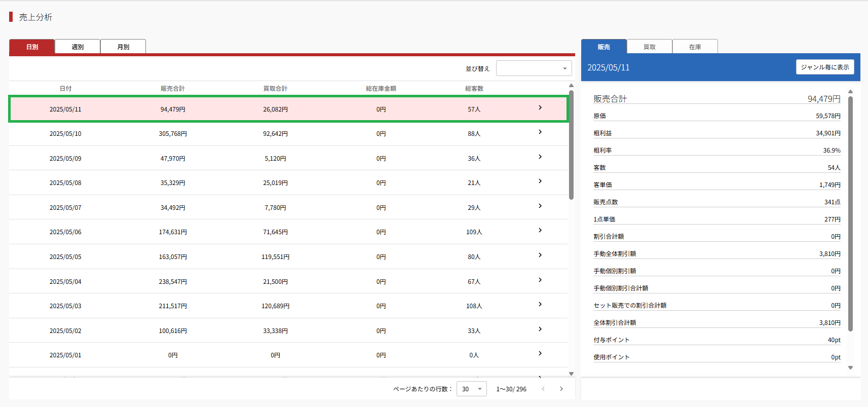
Task: Switch to 日別 daily tab
Action: click(32, 47)
